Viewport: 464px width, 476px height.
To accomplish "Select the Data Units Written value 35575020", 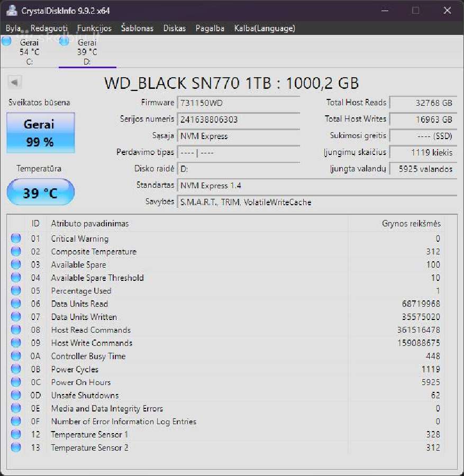I will pos(421,317).
